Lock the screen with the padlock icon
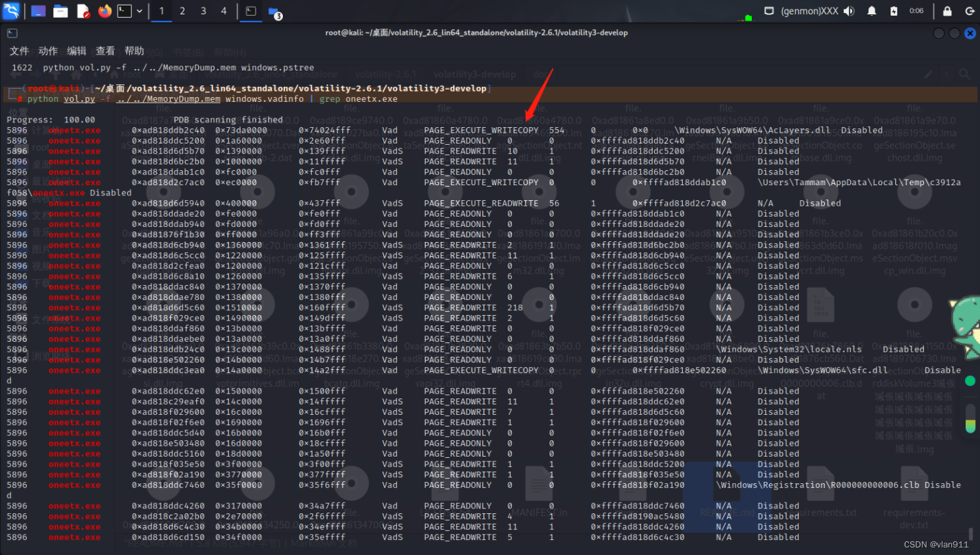The image size is (980, 555). pyautogui.click(x=947, y=11)
